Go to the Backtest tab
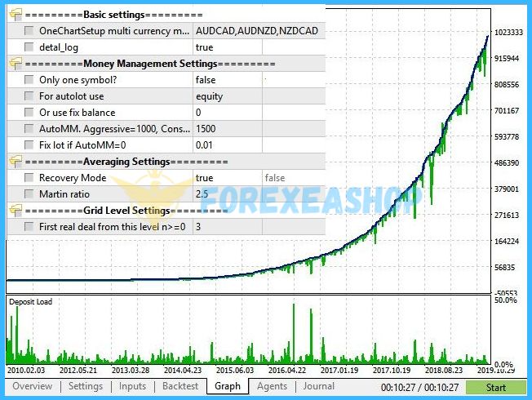 pos(180,386)
